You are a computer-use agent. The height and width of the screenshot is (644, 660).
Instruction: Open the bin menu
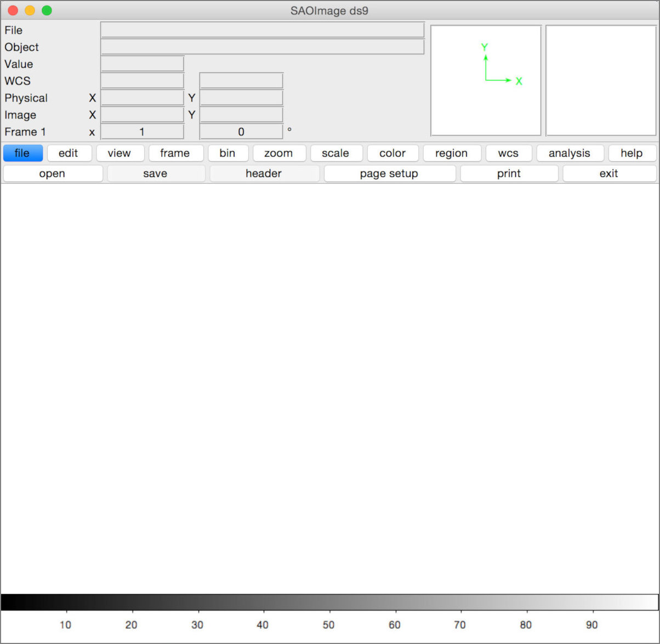228,153
